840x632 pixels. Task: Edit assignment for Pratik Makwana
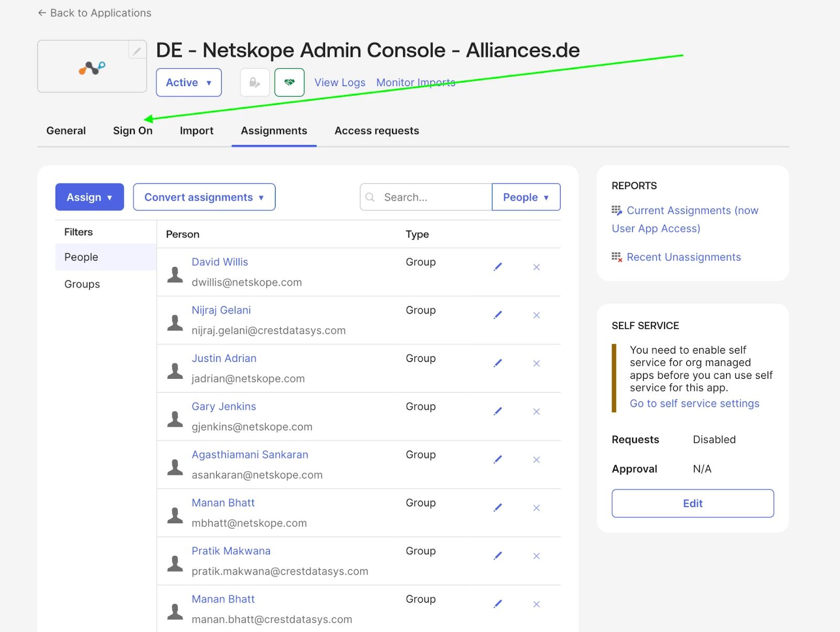498,556
